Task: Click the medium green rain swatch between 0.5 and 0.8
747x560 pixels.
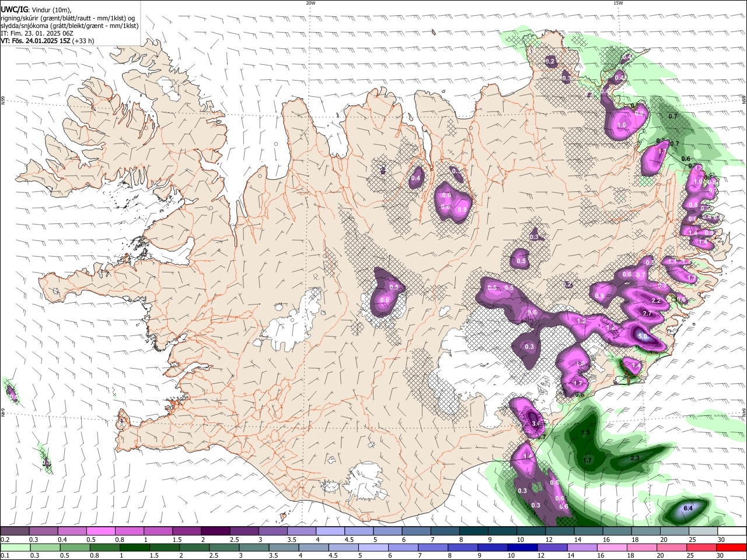Action: [76, 547]
